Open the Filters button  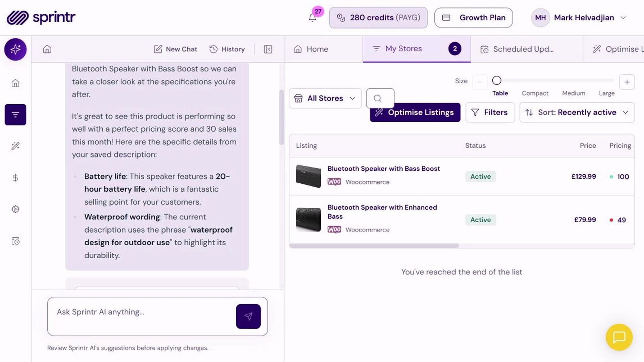(490, 112)
